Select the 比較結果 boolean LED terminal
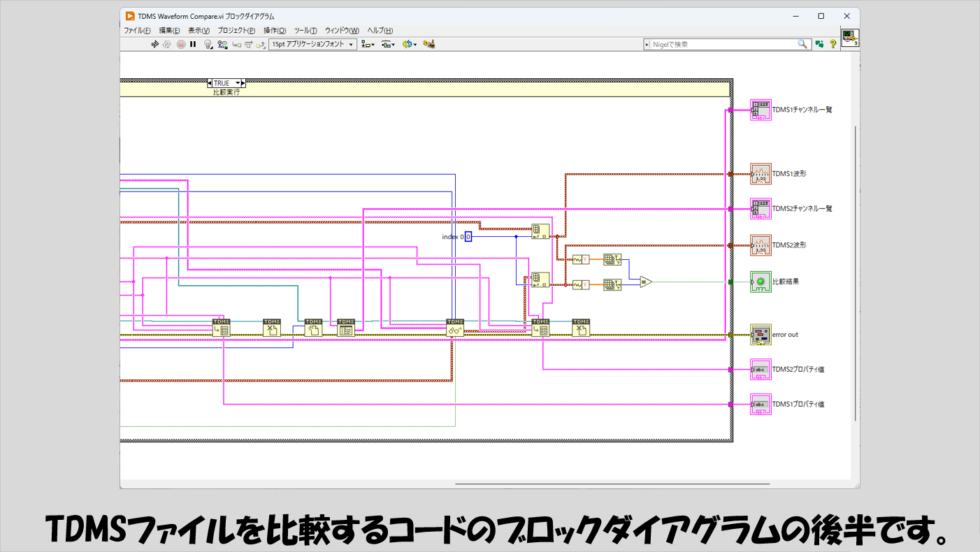Image resolution: width=980 pixels, height=552 pixels. point(761,282)
